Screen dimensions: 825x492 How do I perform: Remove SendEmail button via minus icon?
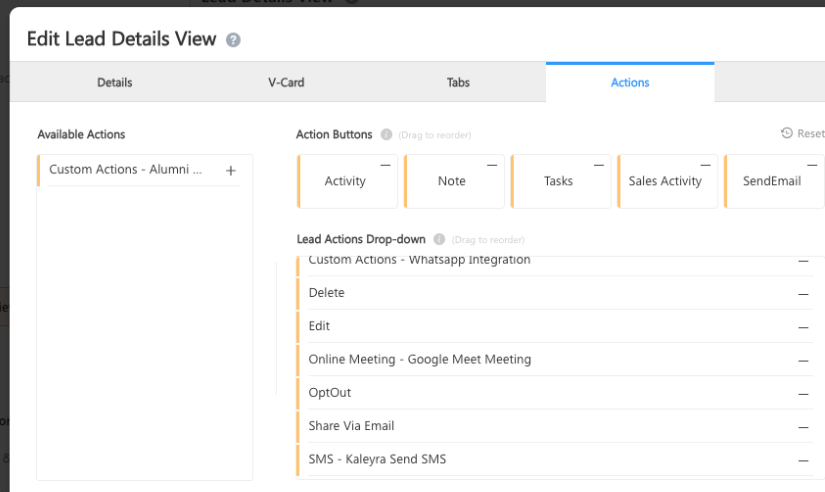[x=812, y=165]
